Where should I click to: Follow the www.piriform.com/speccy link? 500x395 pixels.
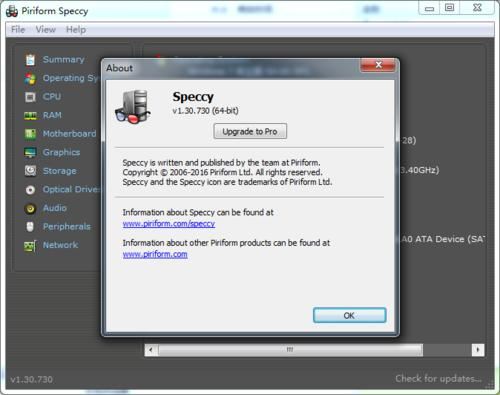169,224
